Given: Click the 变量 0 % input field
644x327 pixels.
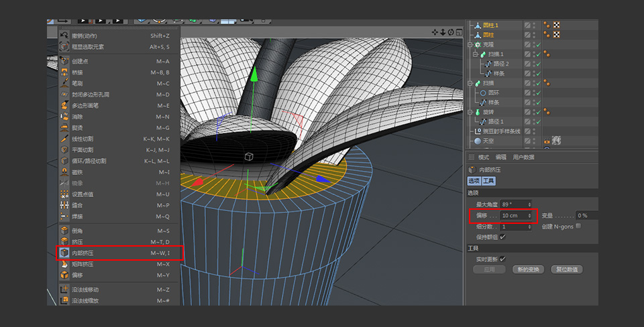Looking at the screenshot, I should click(x=586, y=215).
